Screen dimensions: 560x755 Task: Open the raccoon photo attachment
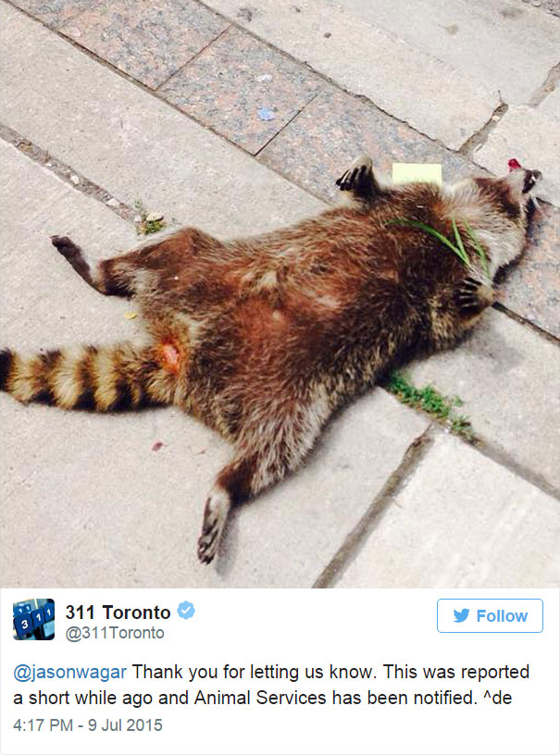280,293
